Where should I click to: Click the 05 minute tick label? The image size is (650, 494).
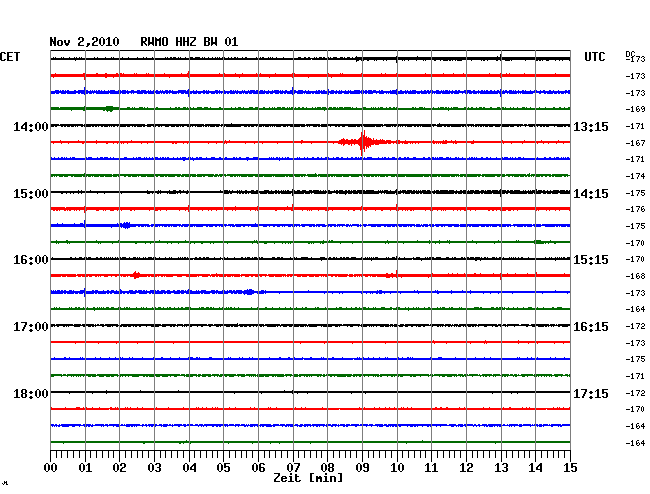coord(223,468)
